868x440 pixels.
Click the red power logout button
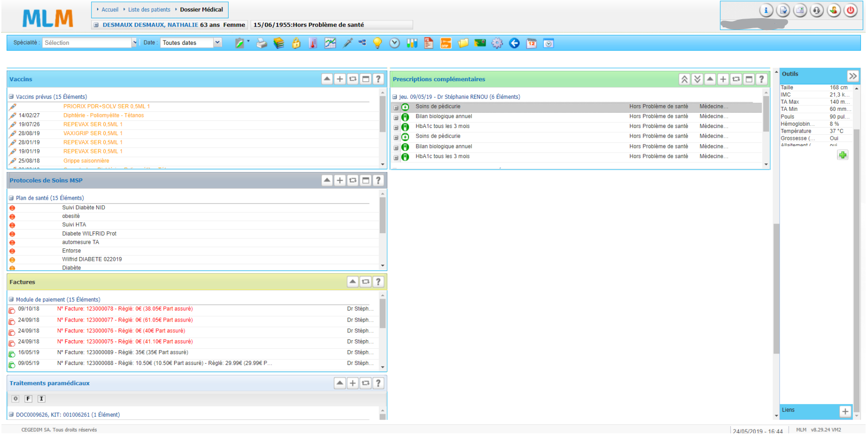pyautogui.click(x=850, y=11)
